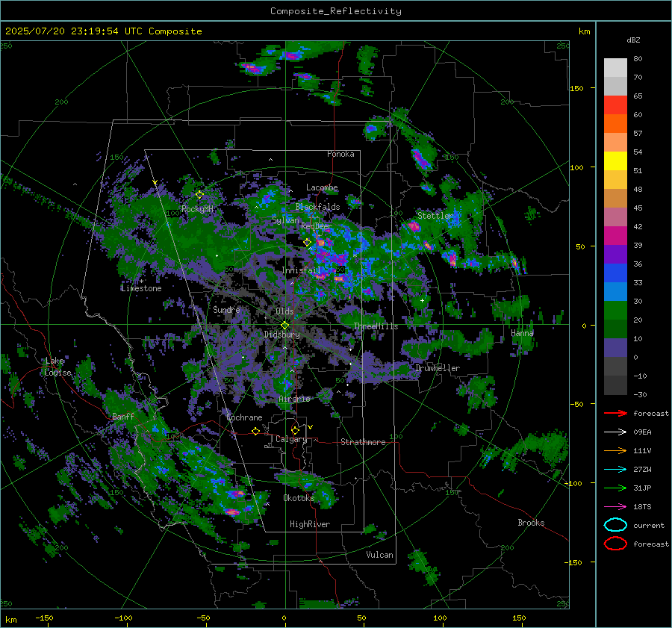Click the 80 dBZ legend value

coord(638,59)
